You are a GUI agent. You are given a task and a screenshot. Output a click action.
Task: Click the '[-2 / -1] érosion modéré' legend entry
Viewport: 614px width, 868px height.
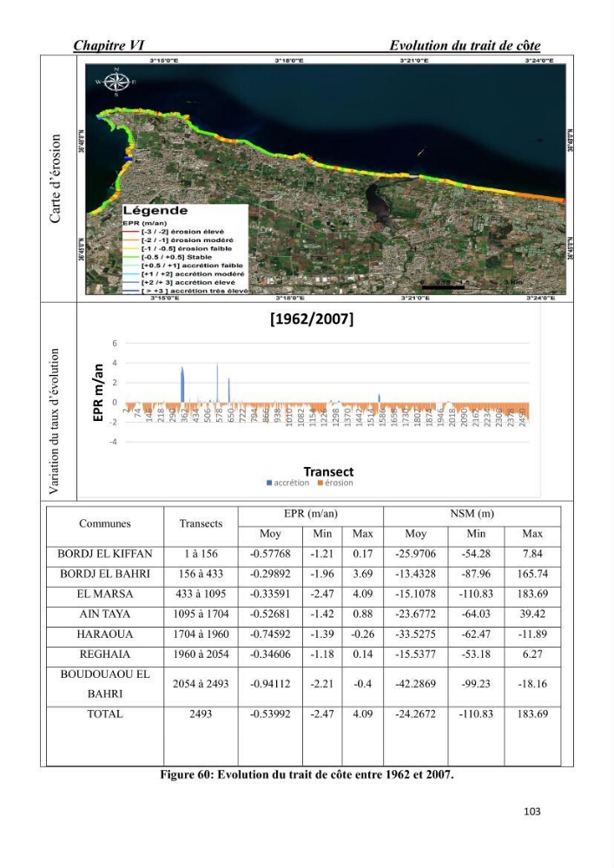pos(178,240)
